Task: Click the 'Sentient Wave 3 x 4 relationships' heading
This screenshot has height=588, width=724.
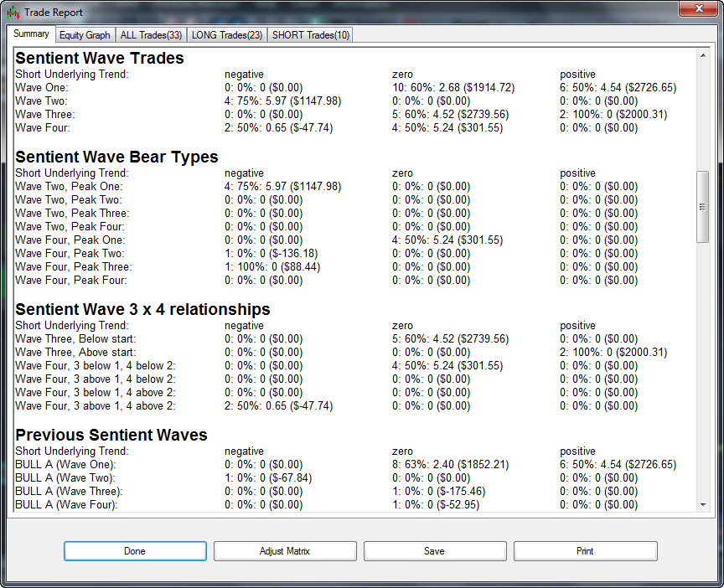Action: (142, 309)
